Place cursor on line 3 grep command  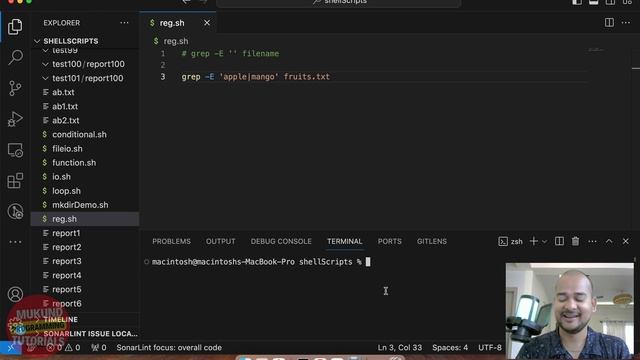point(256,77)
